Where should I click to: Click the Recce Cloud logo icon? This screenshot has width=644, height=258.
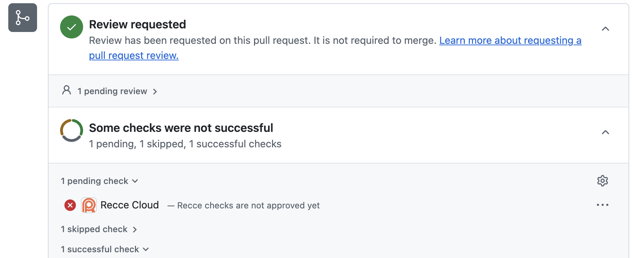point(89,205)
